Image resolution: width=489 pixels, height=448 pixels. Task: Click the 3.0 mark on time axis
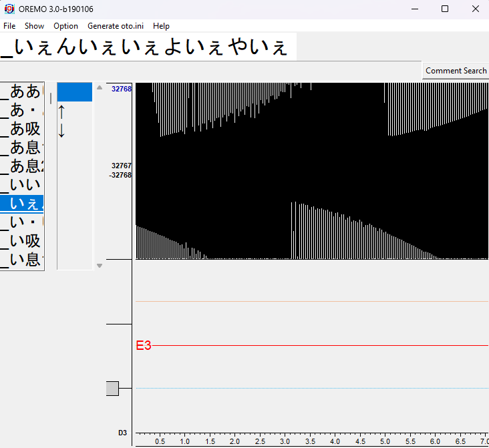click(285, 441)
